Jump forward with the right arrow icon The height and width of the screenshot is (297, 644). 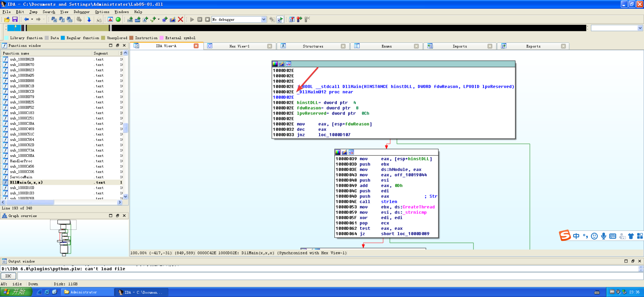click(38, 19)
